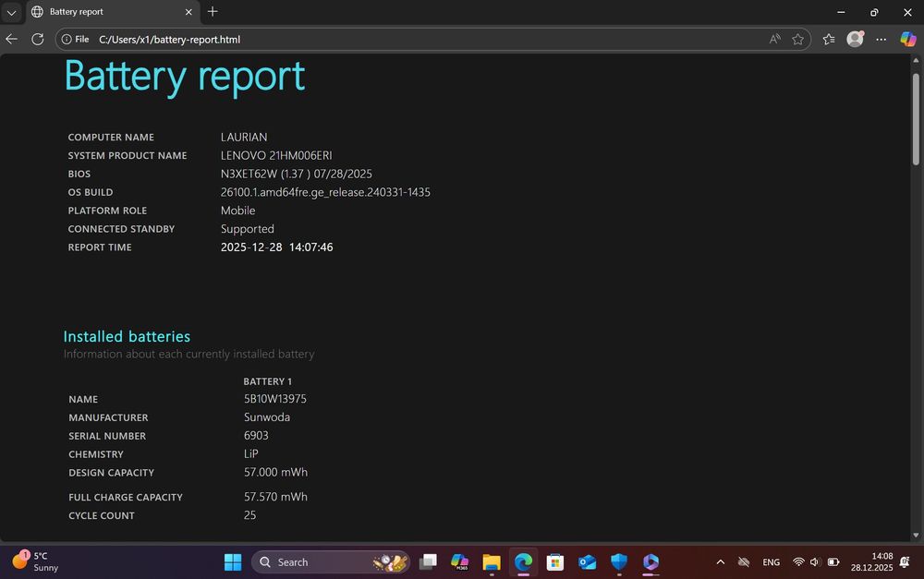This screenshot has width=924, height=579.
Task: Click the page vertical scrollbar thumb
Action: [916, 119]
